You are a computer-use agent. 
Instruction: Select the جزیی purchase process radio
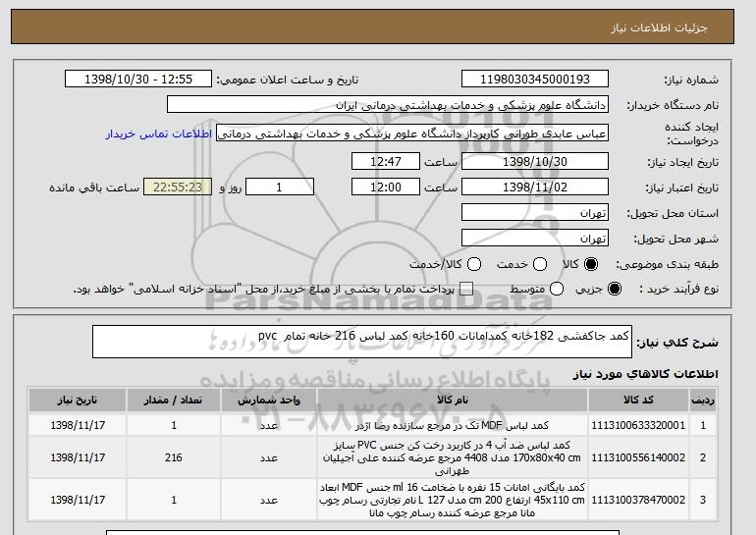pos(615,289)
